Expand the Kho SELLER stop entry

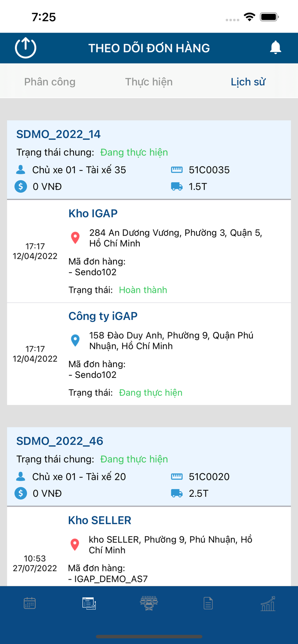99,520
